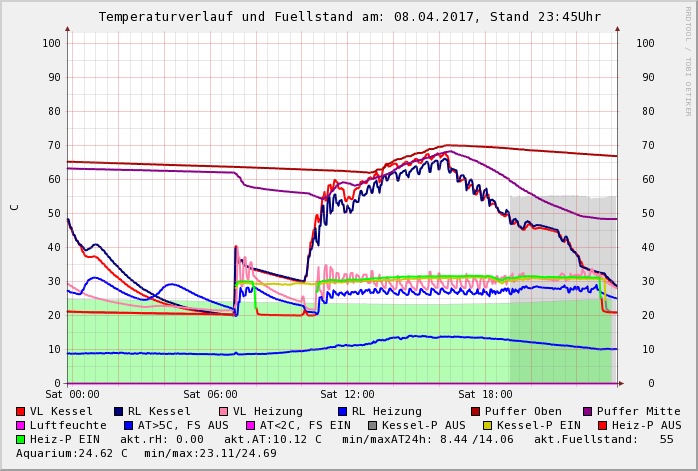This screenshot has height=471, width=698.
Task: Select the gray Kessel-P AUS legend swatch
Action: (x=373, y=425)
